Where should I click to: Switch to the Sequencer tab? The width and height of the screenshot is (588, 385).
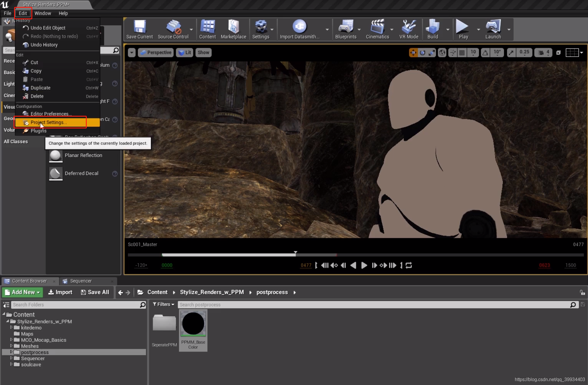click(81, 281)
